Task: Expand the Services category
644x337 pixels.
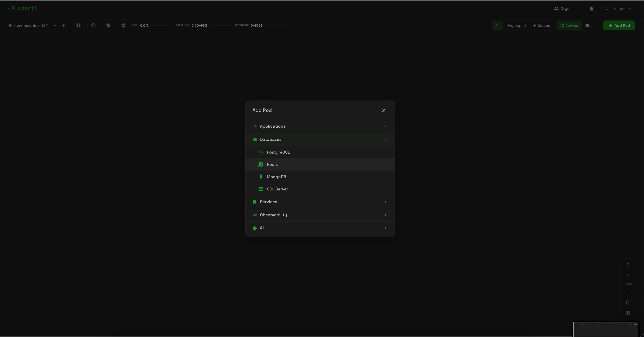Action: coord(320,202)
